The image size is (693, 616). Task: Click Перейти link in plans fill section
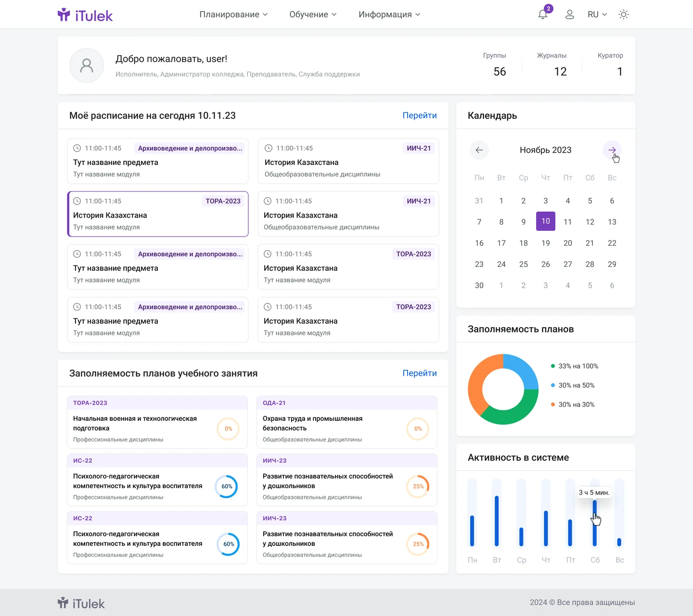click(420, 373)
